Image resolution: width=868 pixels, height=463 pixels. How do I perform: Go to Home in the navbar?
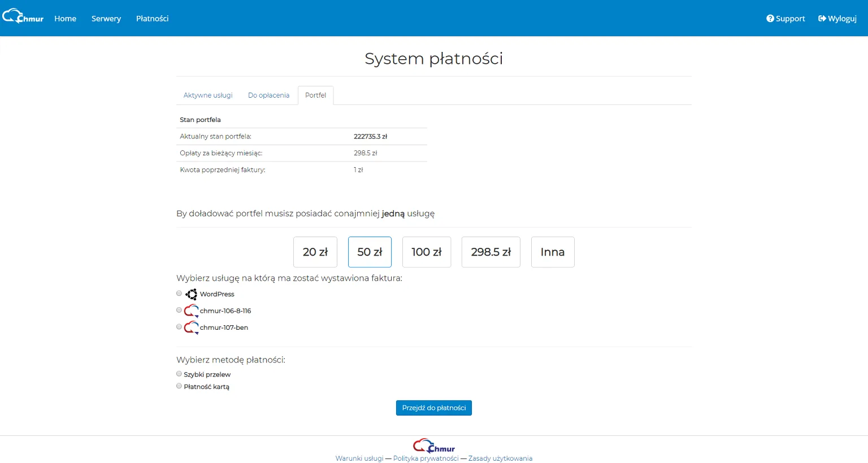65,19
